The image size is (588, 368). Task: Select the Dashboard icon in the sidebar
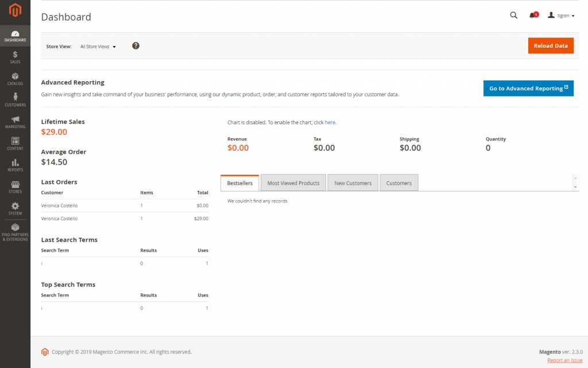point(15,34)
